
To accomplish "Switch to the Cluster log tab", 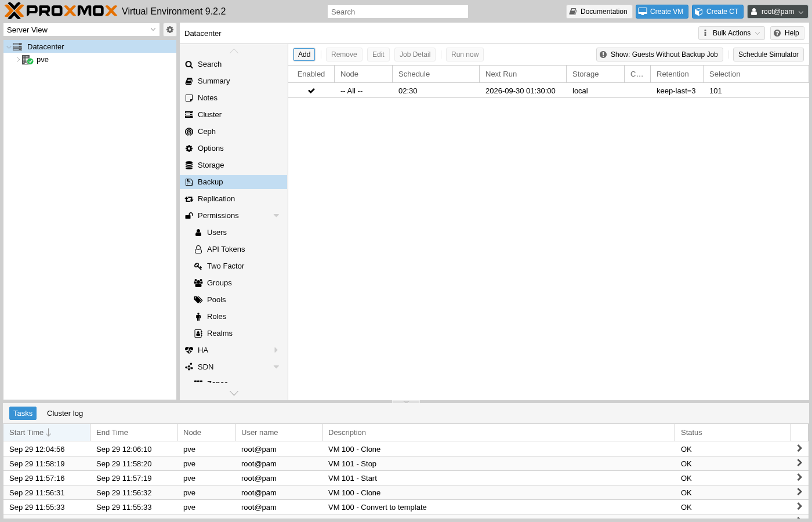I will click(x=65, y=414).
